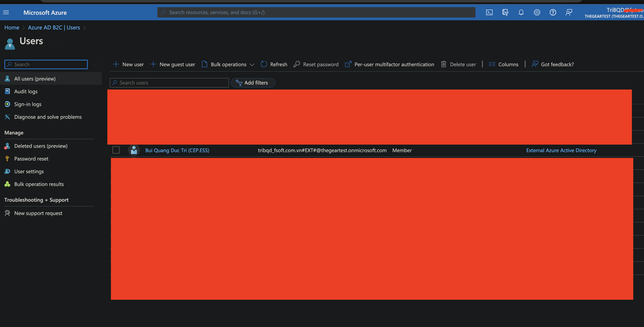The image size is (644, 327).
Task: Click the Per-user multifactor authentication icon
Action: (x=348, y=64)
